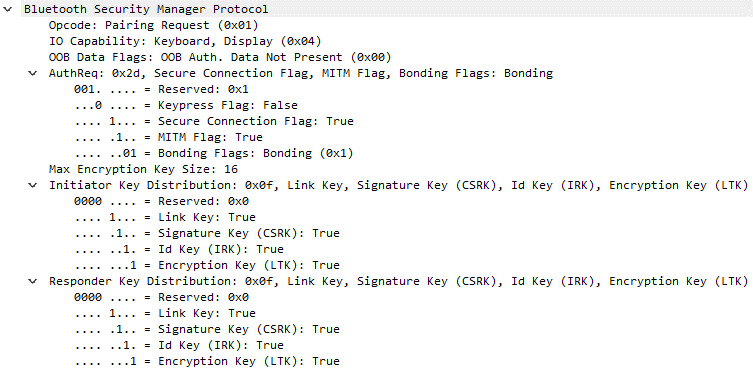
Task: Select the Max Encryption Key Size row
Action: [143, 169]
